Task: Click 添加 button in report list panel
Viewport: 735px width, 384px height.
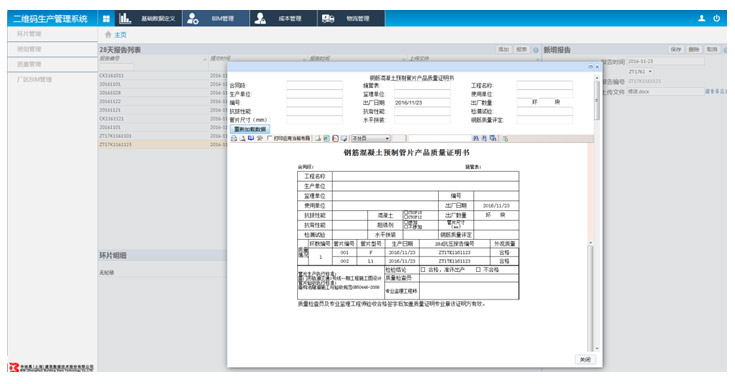Action: (x=503, y=50)
